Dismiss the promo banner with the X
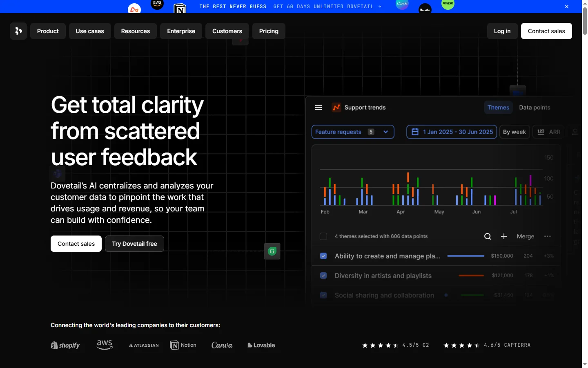This screenshot has width=588, height=368. click(567, 7)
